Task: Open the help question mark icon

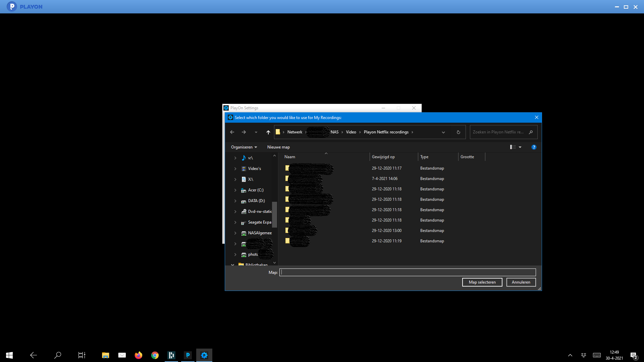Action: (x=534, y=147)
